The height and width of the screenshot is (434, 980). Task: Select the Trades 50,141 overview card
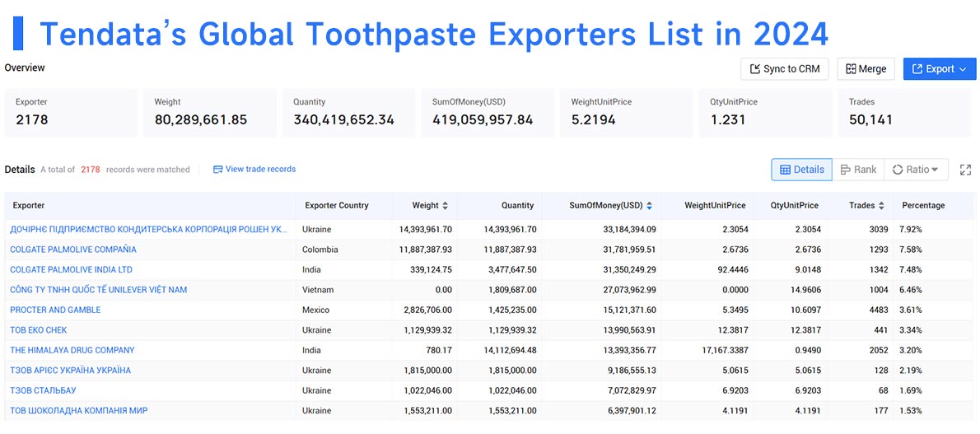pos(904,113)
